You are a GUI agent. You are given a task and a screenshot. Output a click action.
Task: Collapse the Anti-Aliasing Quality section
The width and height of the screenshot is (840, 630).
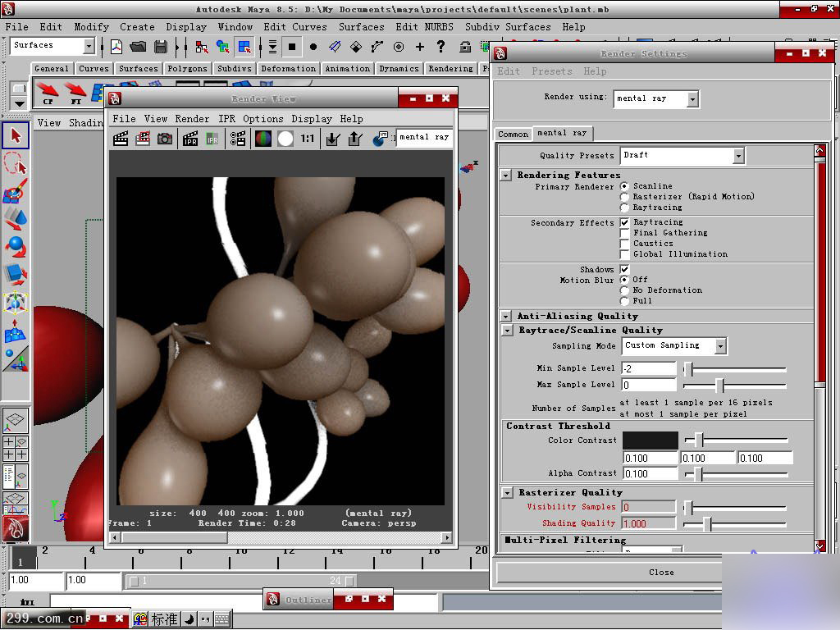(507, 316)
